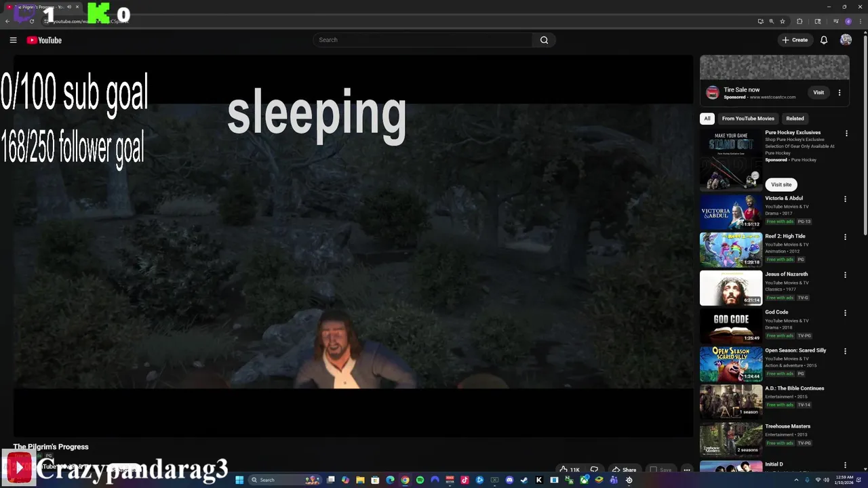Screen dimensions: 868x488
Task: Open more options for Reef 2: High Tide
Action: pyautogui.click(x=845, y=237)
